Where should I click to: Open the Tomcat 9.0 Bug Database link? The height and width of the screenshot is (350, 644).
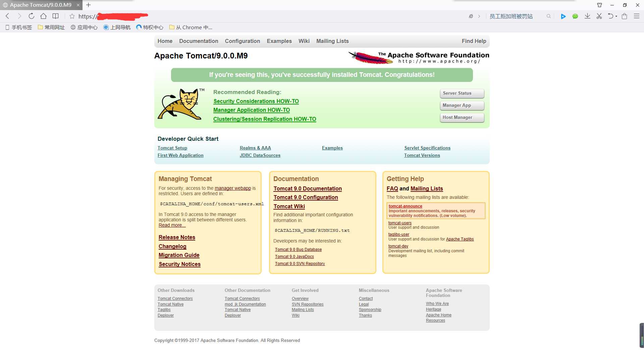298,250
